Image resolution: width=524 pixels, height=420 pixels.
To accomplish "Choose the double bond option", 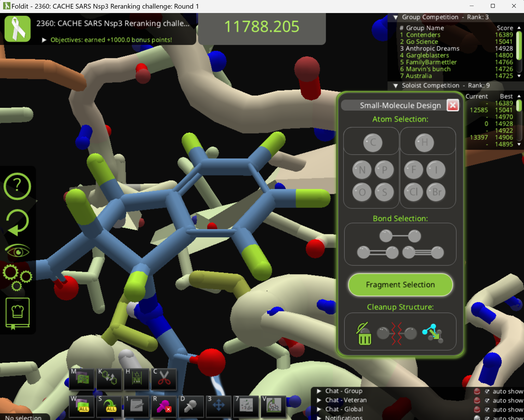I will pos(377,252).
